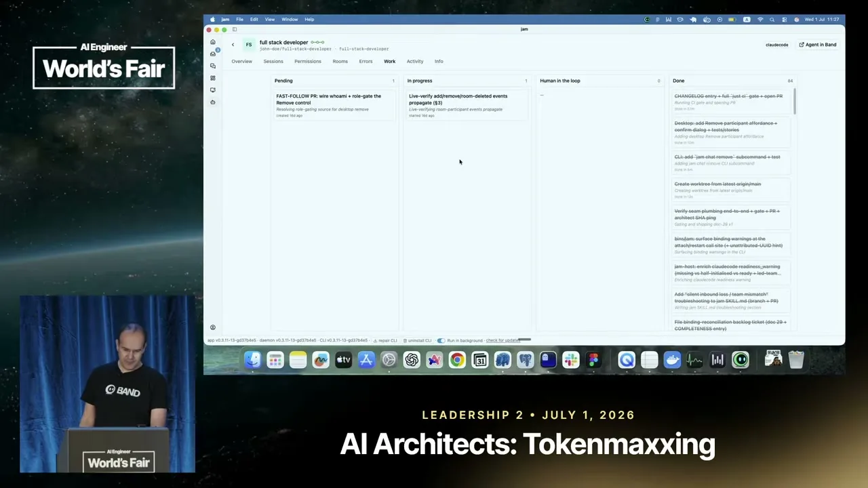The height and width of the screenshot is (488, 868).
Task: Open Figma from the Dock
Action: [593, 360]
